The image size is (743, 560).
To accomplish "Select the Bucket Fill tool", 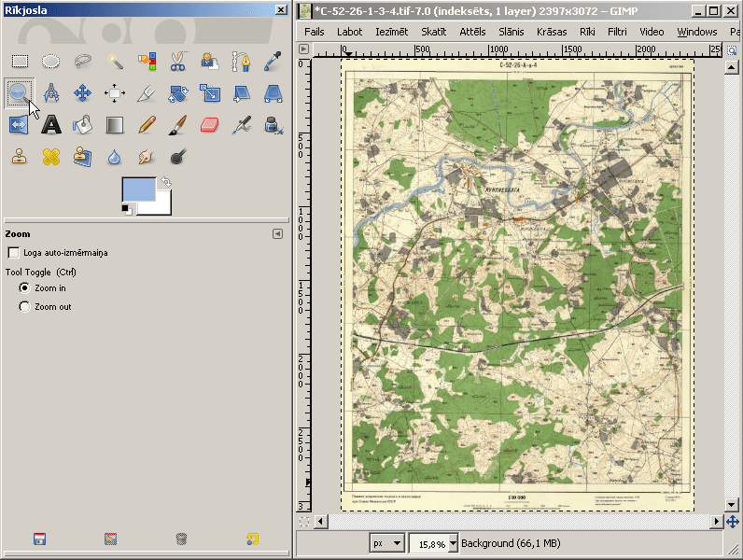I will (x=82, y=125).
